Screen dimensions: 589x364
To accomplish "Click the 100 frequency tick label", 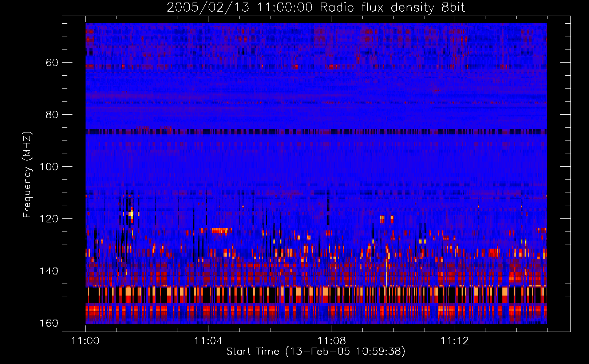I will [x=49, y=167].
